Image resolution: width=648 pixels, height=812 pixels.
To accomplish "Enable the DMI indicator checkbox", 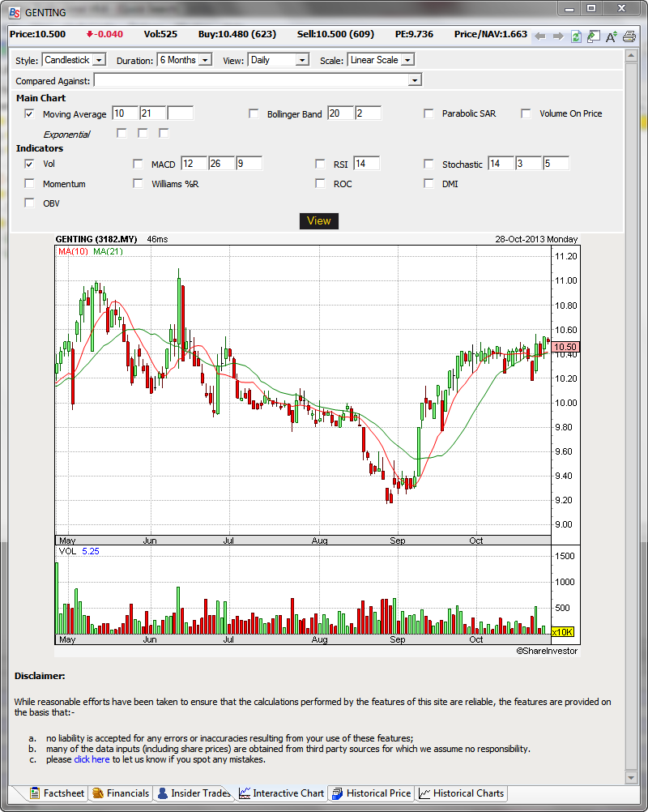I will pyautogui.click(x=428, y=183).
